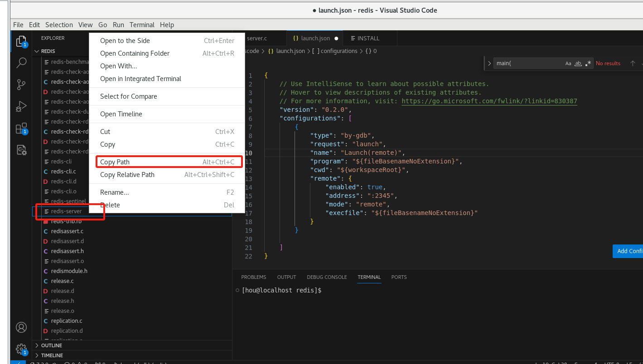Expand the OUTLINE section
The width and height of the screenshot is (643, 364).
(37, 345)
